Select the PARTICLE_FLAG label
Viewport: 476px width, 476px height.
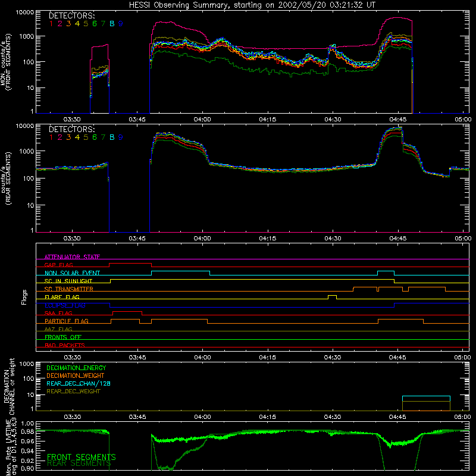pyautogui.click(x=67, y=321)
